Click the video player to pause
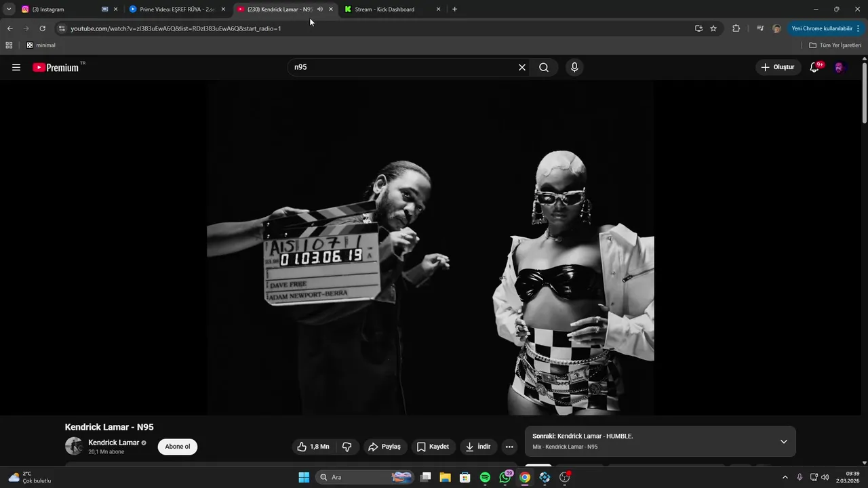Screen dimensions: 868x488 click(431, 248)
